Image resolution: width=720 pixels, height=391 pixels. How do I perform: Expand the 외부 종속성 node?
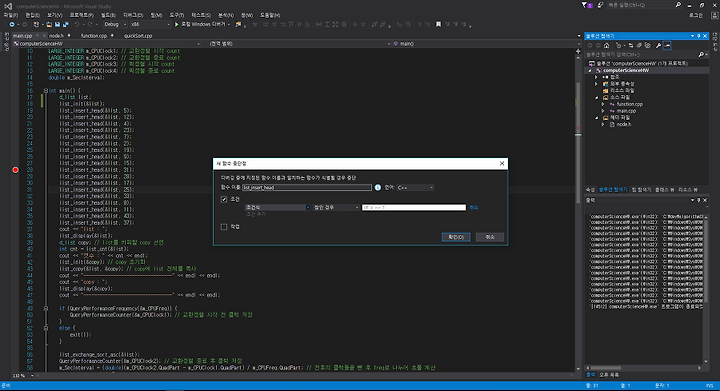tap(597, 84)
